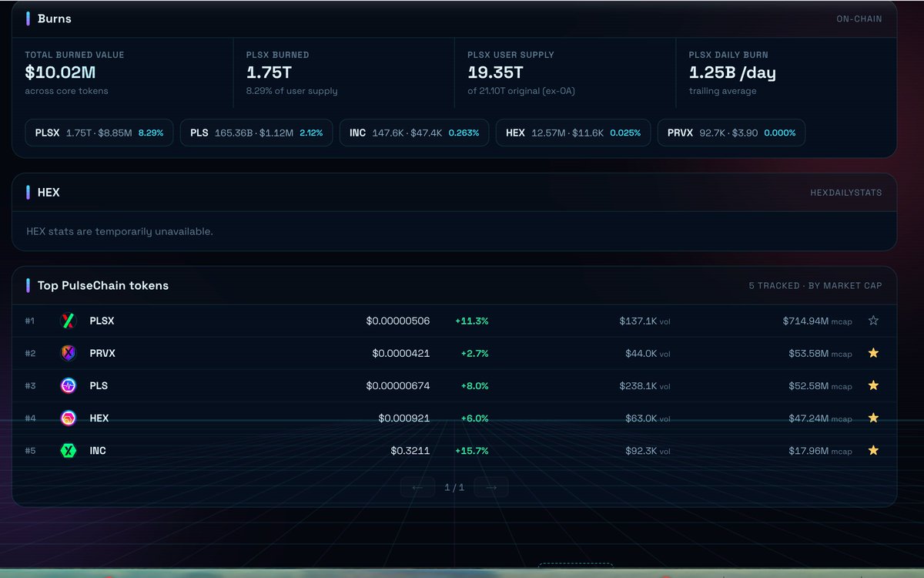Click the +8.0% change value
This screenshot has width=924, height=578.
[x=474, y=385]
